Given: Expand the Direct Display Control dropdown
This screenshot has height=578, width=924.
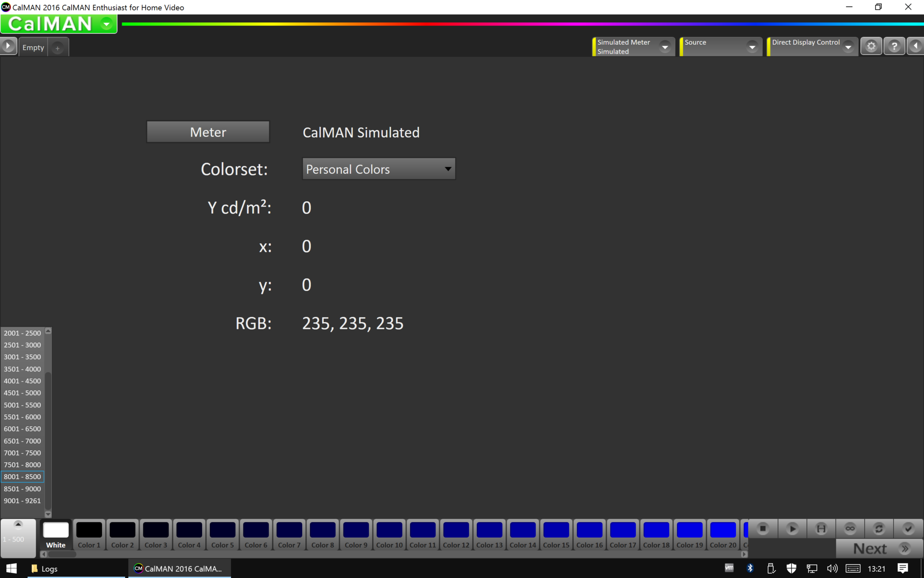Looking at the screenshot, I should coord(848,47).
